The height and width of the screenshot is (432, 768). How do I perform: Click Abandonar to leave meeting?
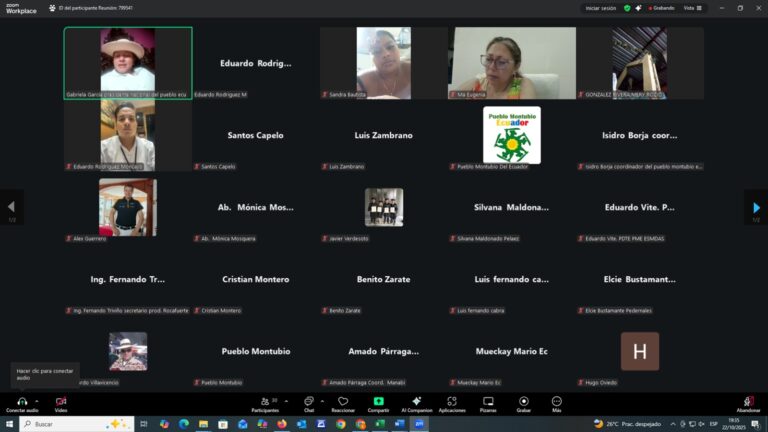point(748,401)
